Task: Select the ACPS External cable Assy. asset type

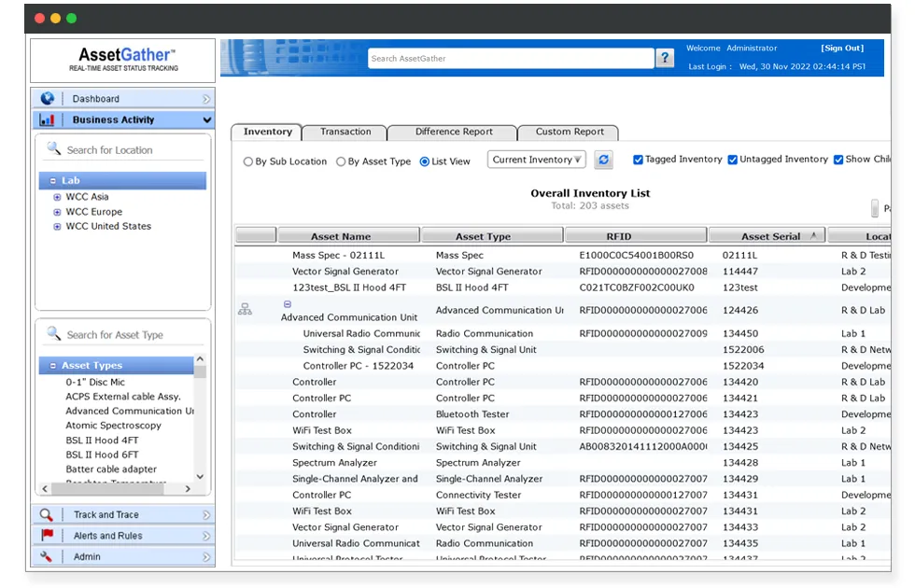Action: (x=123, y=397)
